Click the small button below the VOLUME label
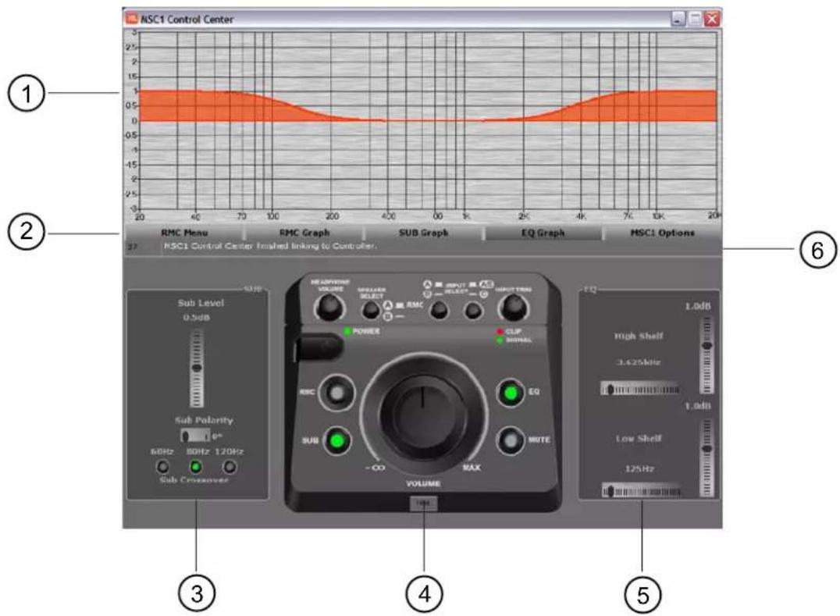Viewport: 840px width, 616px height. [x=424, y=503]
